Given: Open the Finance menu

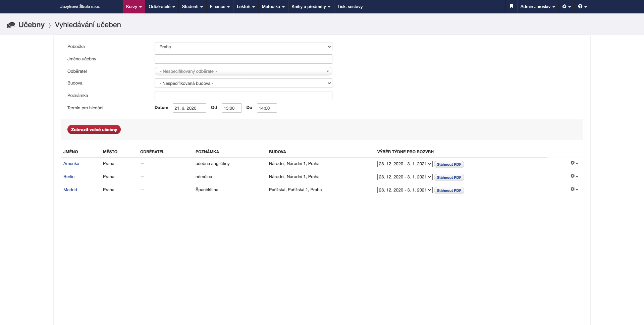Looking at the screenshot, I should click(x=220, y=7).
